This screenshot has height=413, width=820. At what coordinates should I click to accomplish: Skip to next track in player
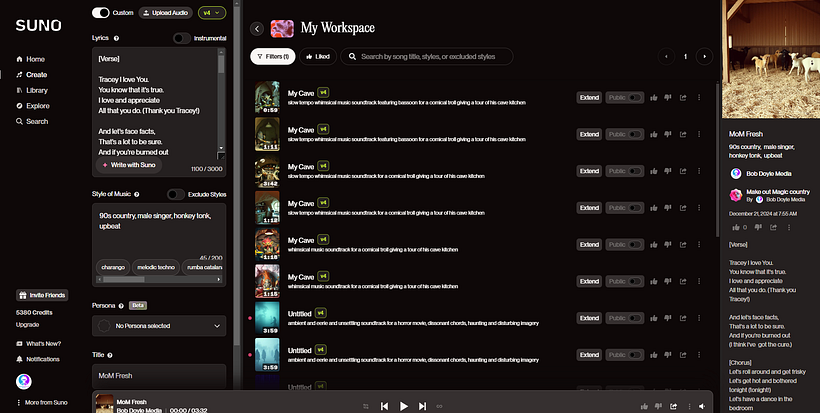pos(423,406)
